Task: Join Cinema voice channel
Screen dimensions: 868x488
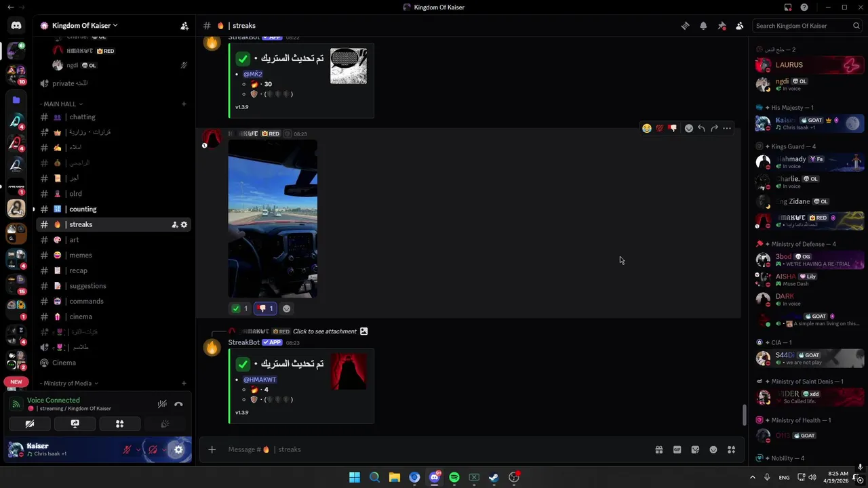Action: (113, 363)
